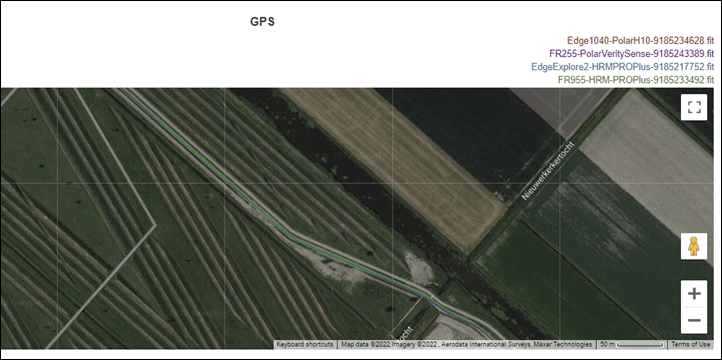Viewport: 722px width, 360px height.
Task: Toggle the 50 m map scale units
Action: (x=632, y=344)
